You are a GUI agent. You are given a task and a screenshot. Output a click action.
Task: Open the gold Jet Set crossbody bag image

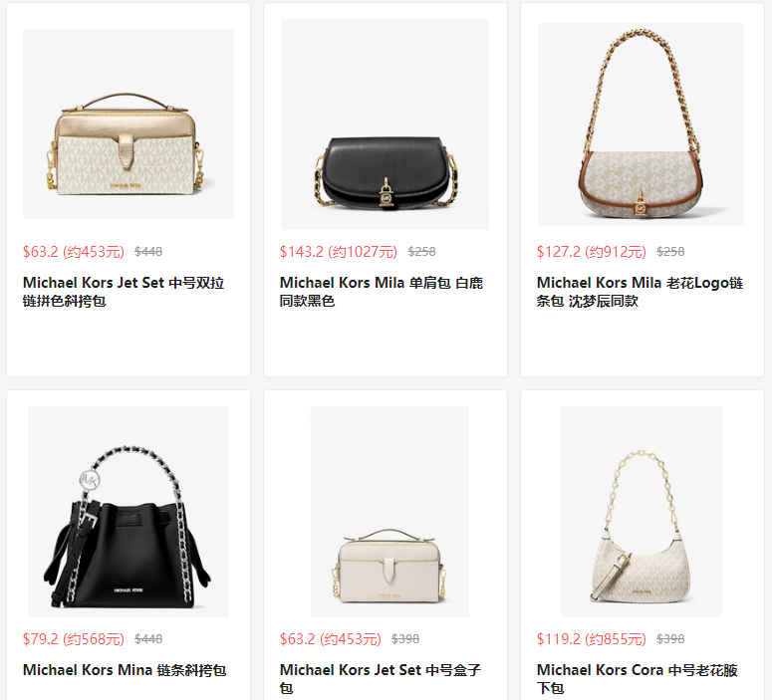click(x=129, y=124)
